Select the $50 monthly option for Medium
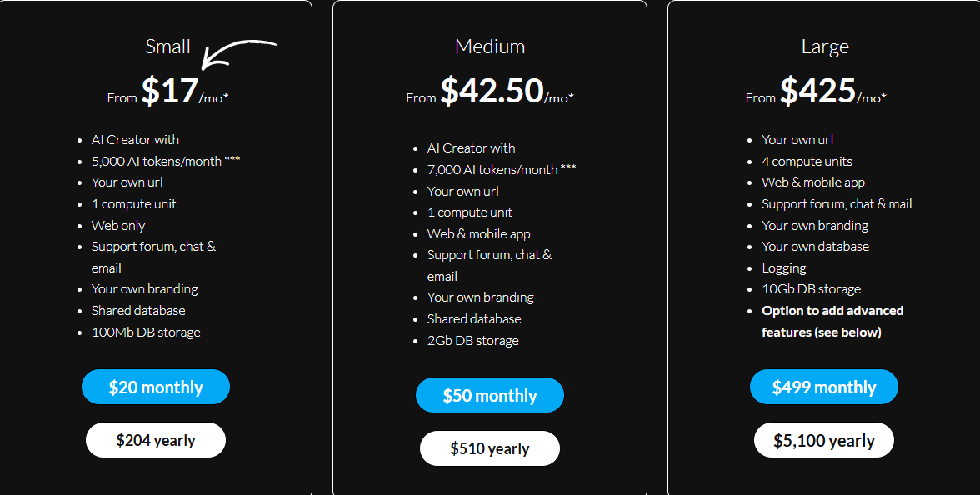 pos(489,394)
